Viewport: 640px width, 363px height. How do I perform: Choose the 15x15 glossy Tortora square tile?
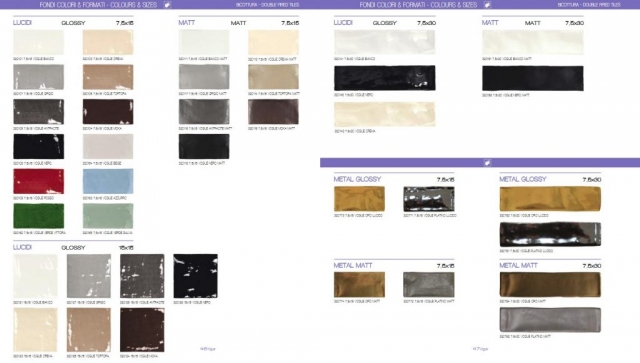(x=89, y=330)
